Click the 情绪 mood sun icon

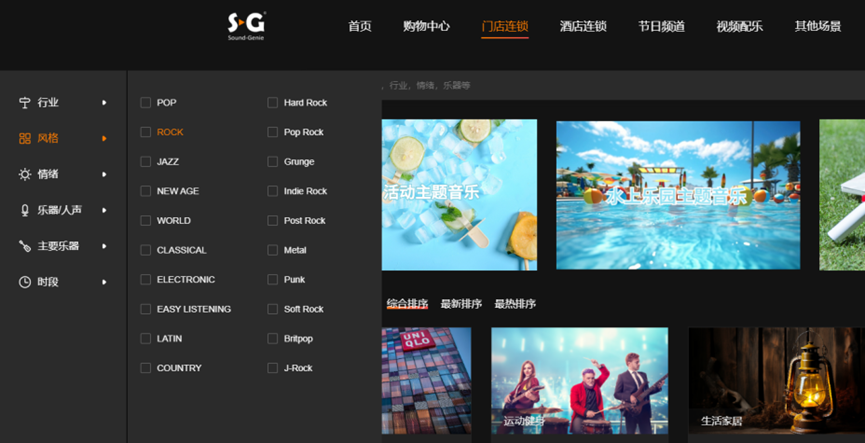pos(25,174)
